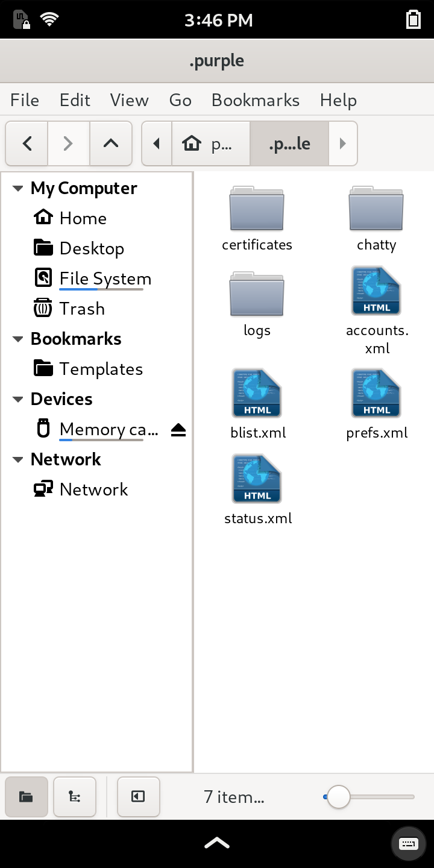Go back with the left chevron button
This screenshot has height=868, width=434.
(27, 143)
